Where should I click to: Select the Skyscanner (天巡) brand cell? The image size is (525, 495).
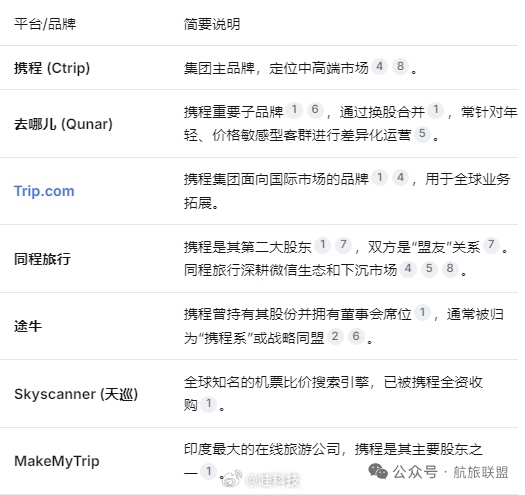click(x=76, y=394)
